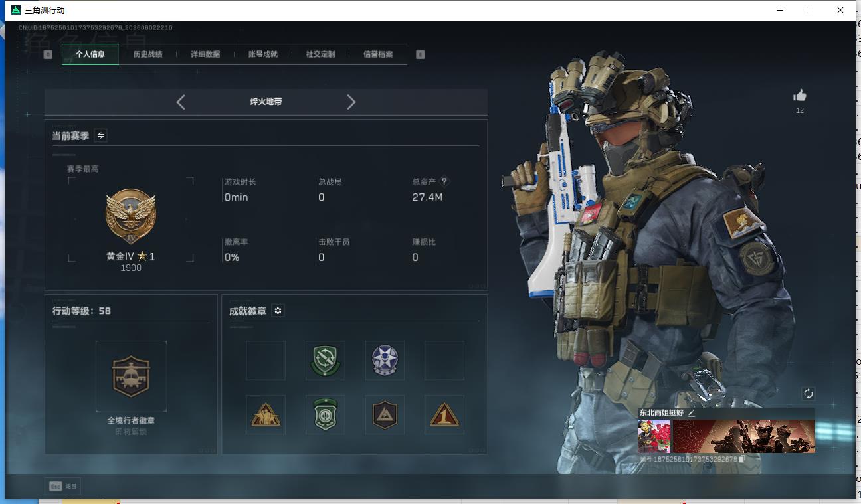Click the 黄金IV rank emblem
Image resolution: width=861 pixels, height=504 pixels.
point(130,216)
